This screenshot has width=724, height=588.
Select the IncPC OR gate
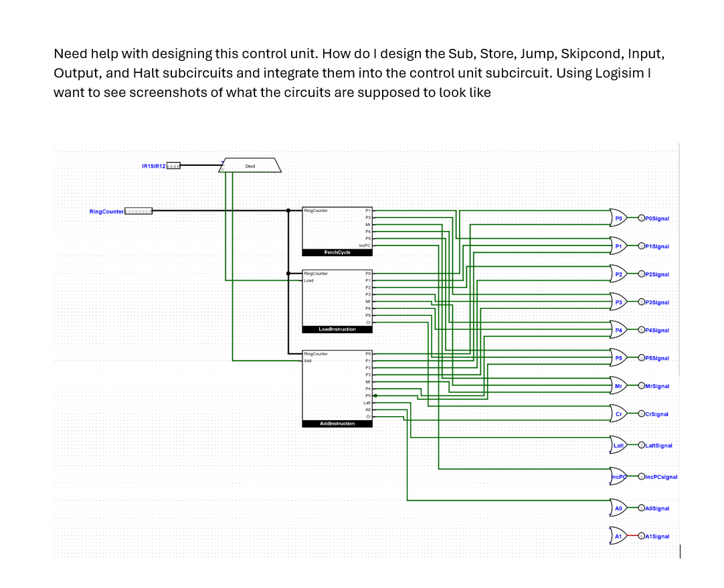pyautogui.click(x=618, y=476)
